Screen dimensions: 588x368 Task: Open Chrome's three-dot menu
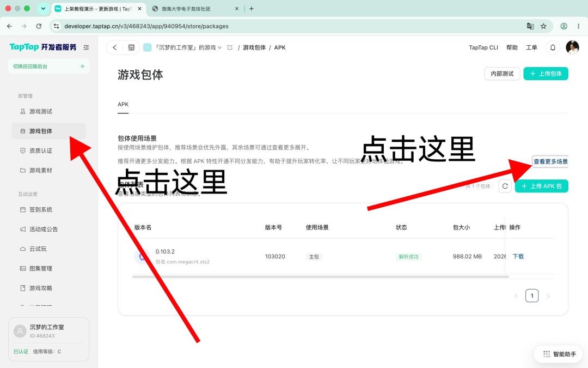(x=579, y=26)
